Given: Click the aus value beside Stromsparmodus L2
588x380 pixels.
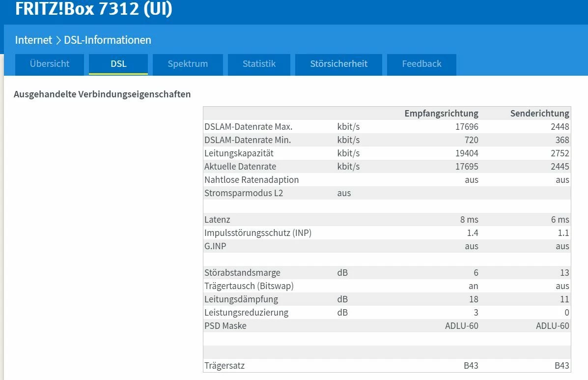Looking at the screenshot, I should tap(344, 193).
